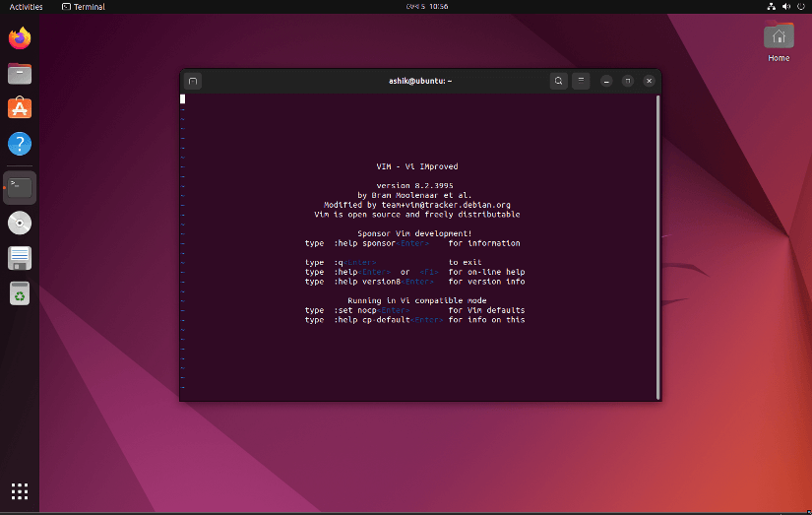Screen dimensions: 812x515
Task: Show all applications grid
Action: pyautogui.click(x=20, y=491)
